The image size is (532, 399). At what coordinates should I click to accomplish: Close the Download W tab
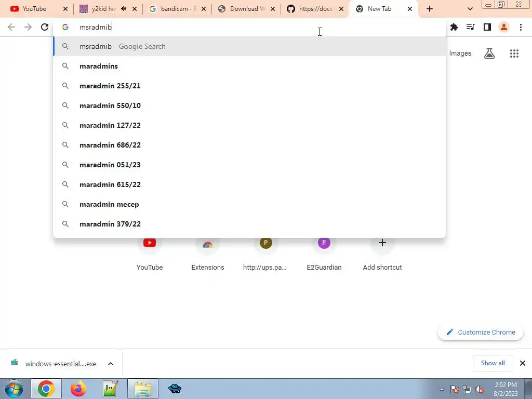(273, 9)
